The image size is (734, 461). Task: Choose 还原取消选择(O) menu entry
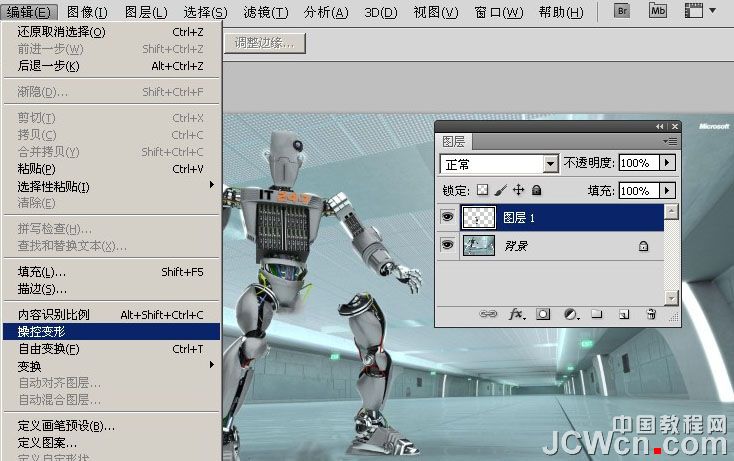[111, 32]
